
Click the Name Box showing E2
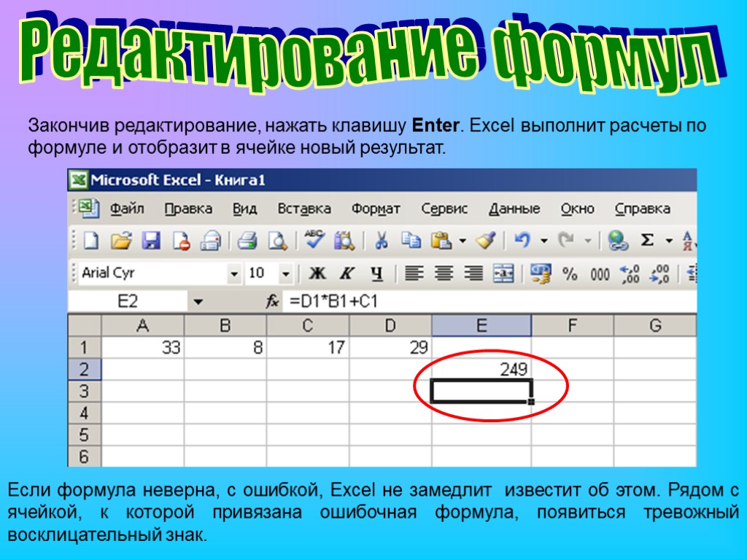tap(128, 301)
